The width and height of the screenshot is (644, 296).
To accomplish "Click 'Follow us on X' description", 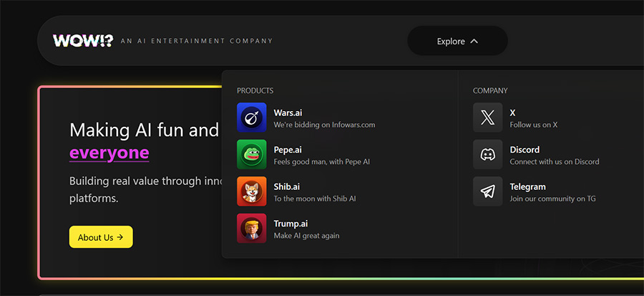I will pos(534,125).
